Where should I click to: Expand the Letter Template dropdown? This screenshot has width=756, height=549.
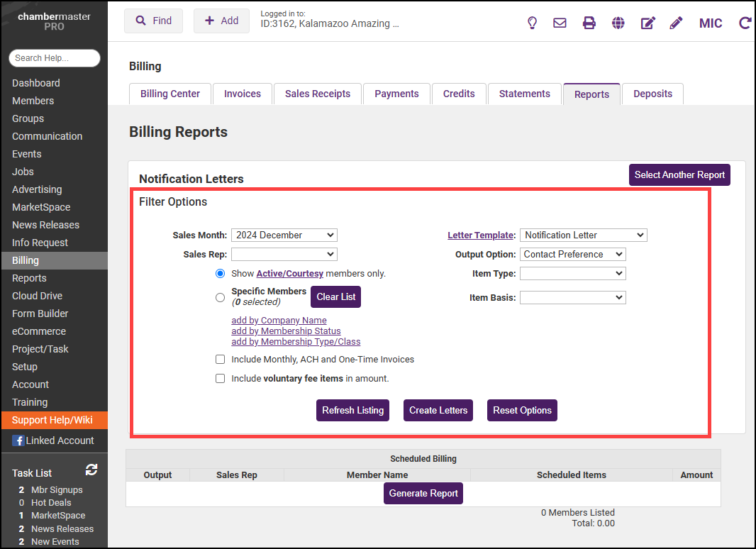(583, 235)
